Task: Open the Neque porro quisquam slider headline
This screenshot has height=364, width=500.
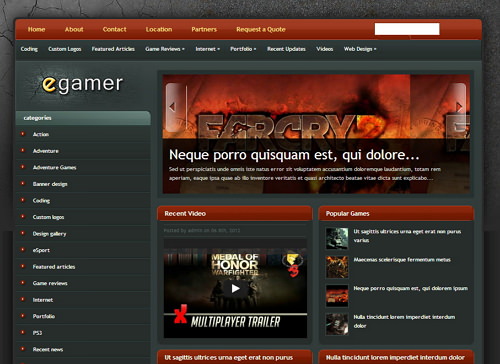Action: click(294, 155)
